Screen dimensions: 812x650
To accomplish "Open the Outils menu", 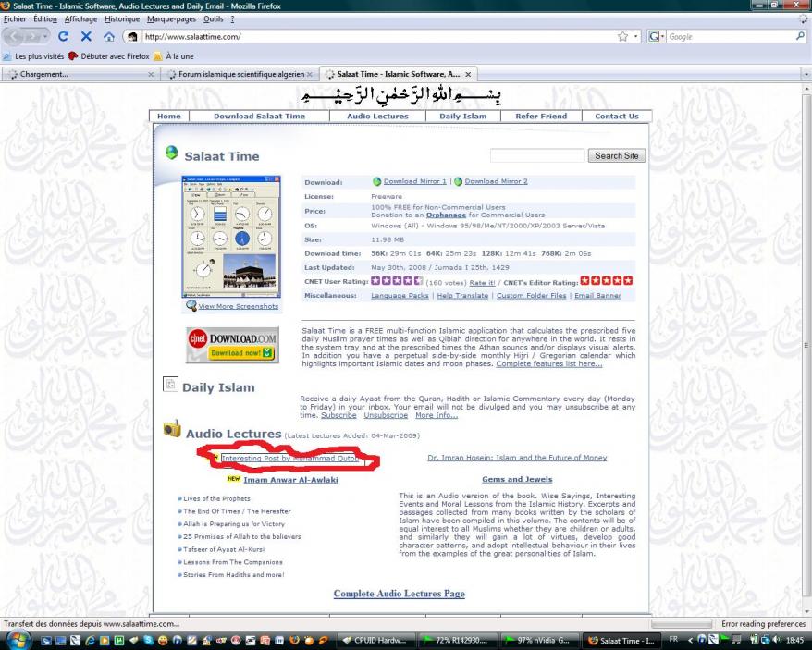I will pos(214,18).
